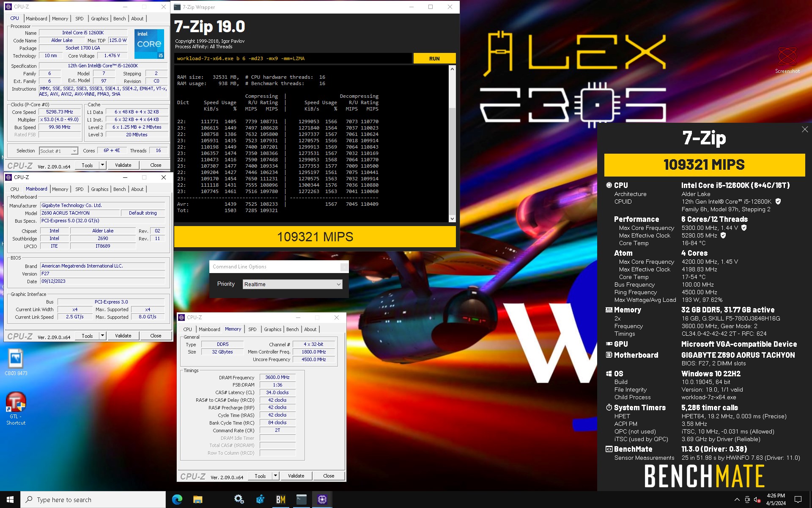
Task: Click the Uncore Frequency value 4500.0 MHz
Action: [314, 359]
